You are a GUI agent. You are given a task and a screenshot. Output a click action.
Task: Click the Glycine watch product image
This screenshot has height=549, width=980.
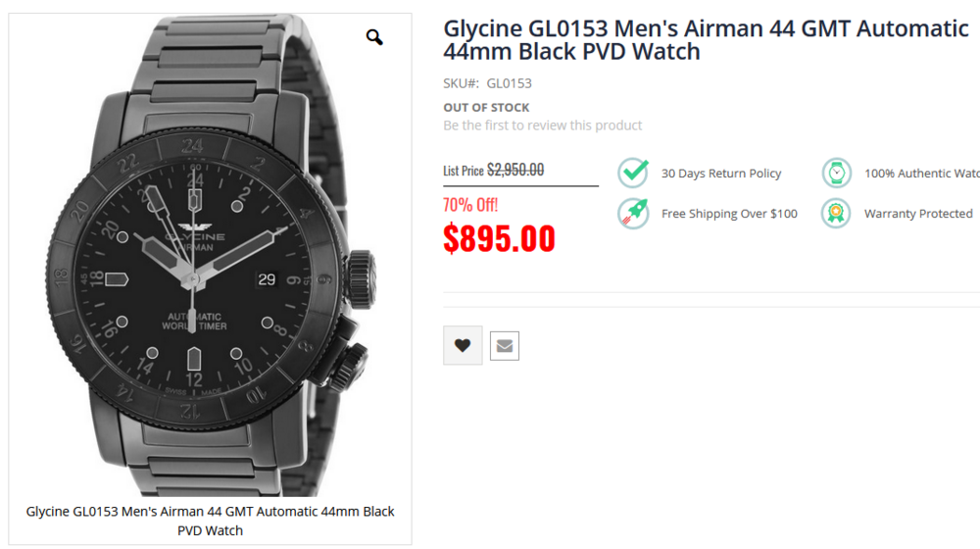(210, 255)
